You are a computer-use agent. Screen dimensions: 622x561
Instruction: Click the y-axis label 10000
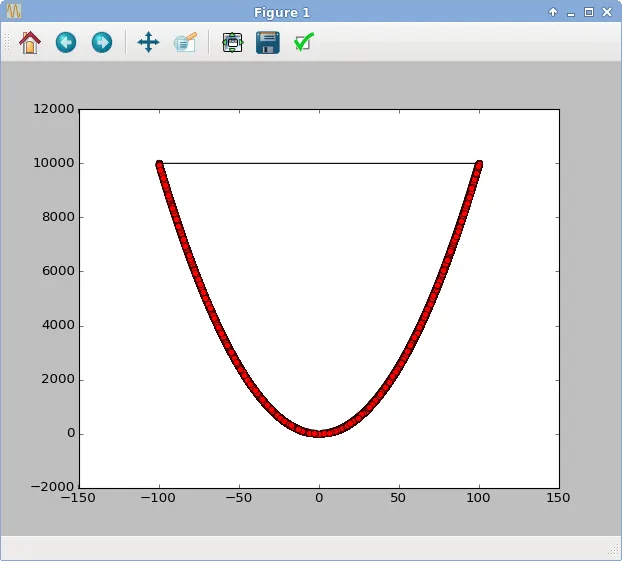click(54, 163)
